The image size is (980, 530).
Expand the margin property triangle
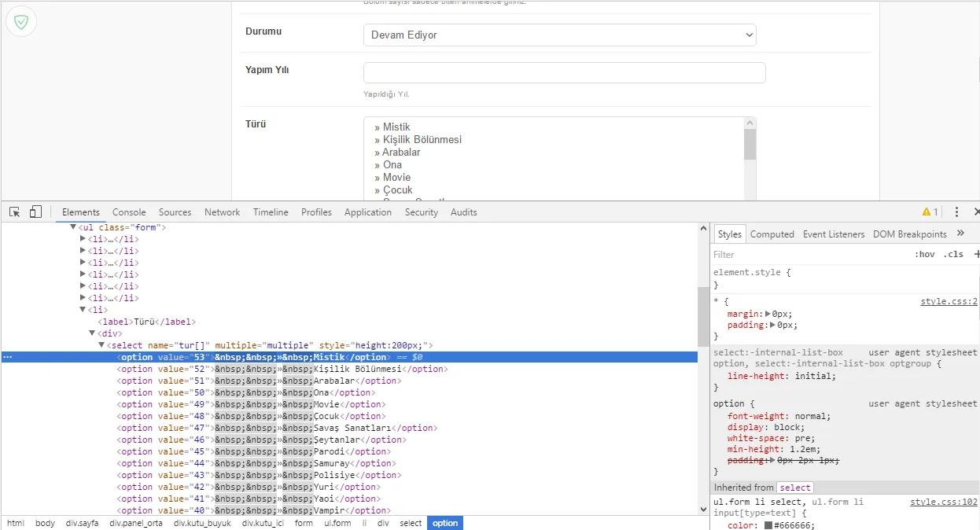[x=768, y=314]
